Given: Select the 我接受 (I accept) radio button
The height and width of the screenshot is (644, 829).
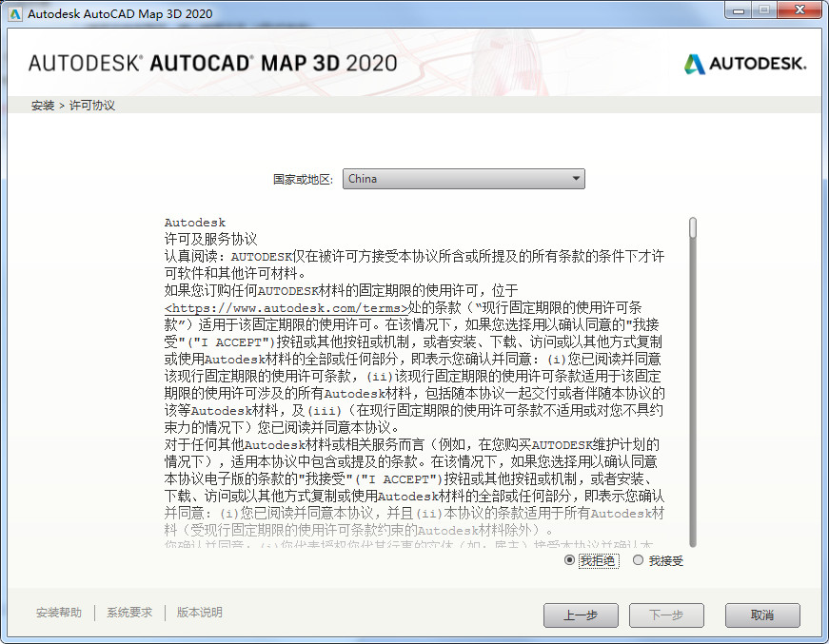Looking at the screenshot, I should (x=638, y=560).
